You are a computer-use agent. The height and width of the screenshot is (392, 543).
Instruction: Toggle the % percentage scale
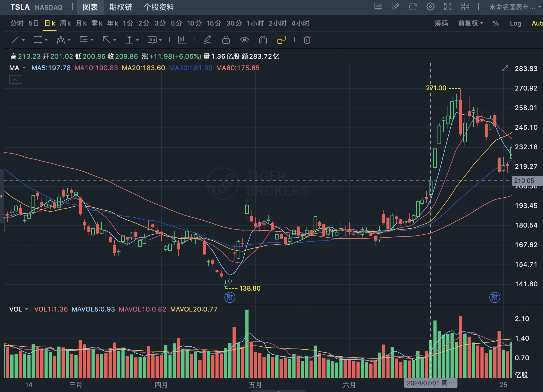[496, 23]
